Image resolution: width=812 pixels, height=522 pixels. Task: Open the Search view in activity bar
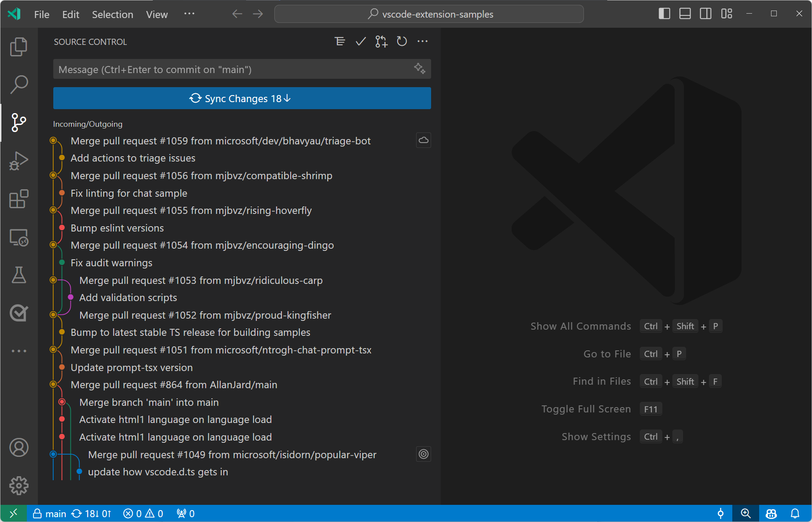coord(18,84)
